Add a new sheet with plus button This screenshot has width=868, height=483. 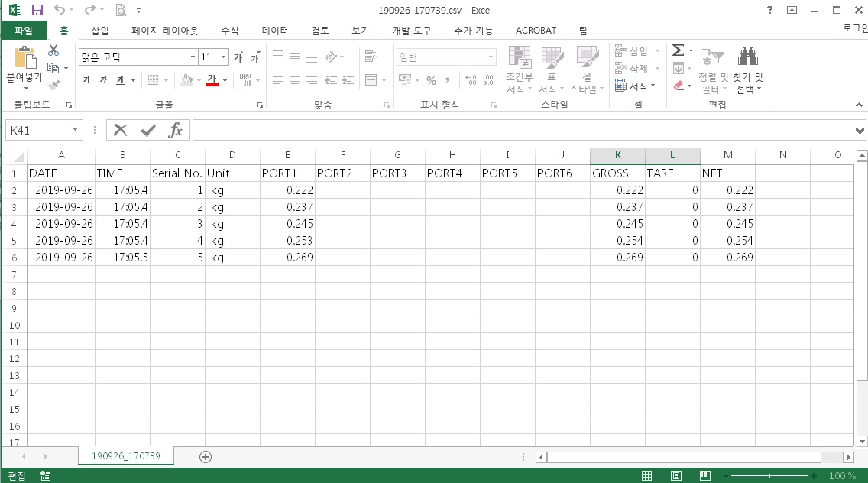tap(206, 457)
